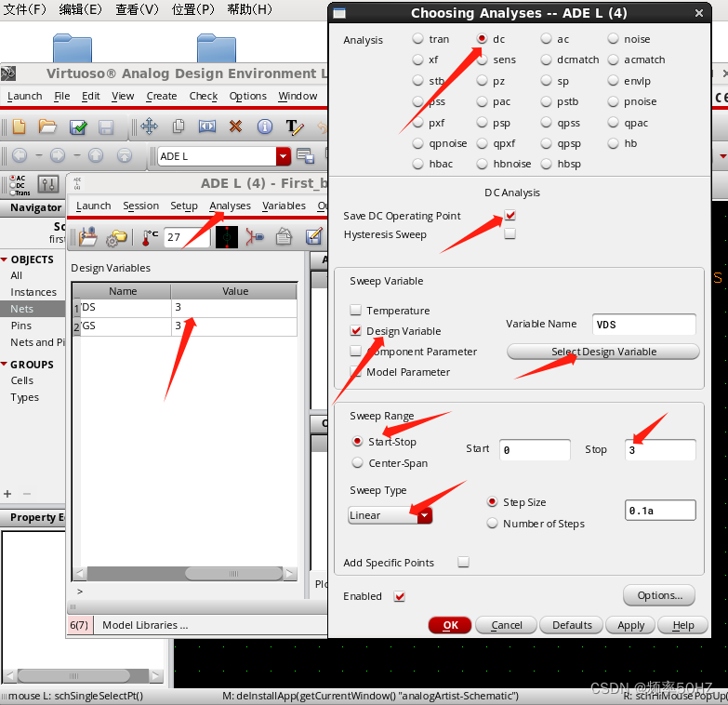Collapse the OBJECTS section in Navigator

(4, 259)
